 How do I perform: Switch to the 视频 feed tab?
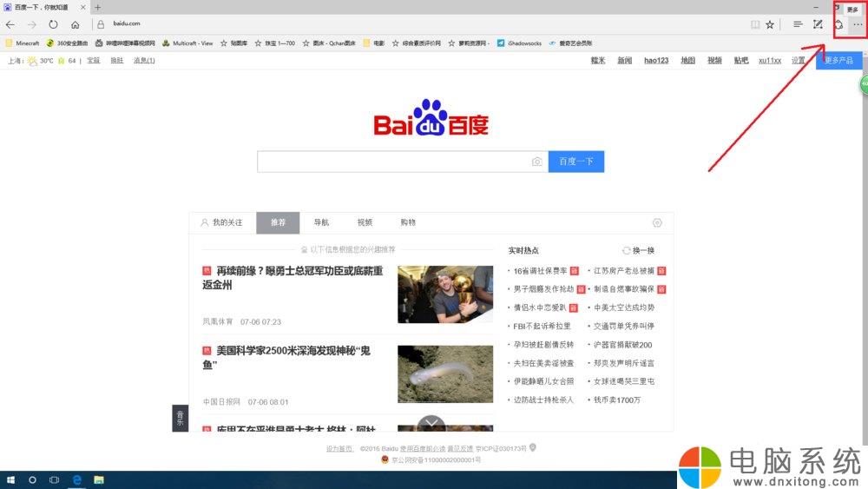(365, 222)
